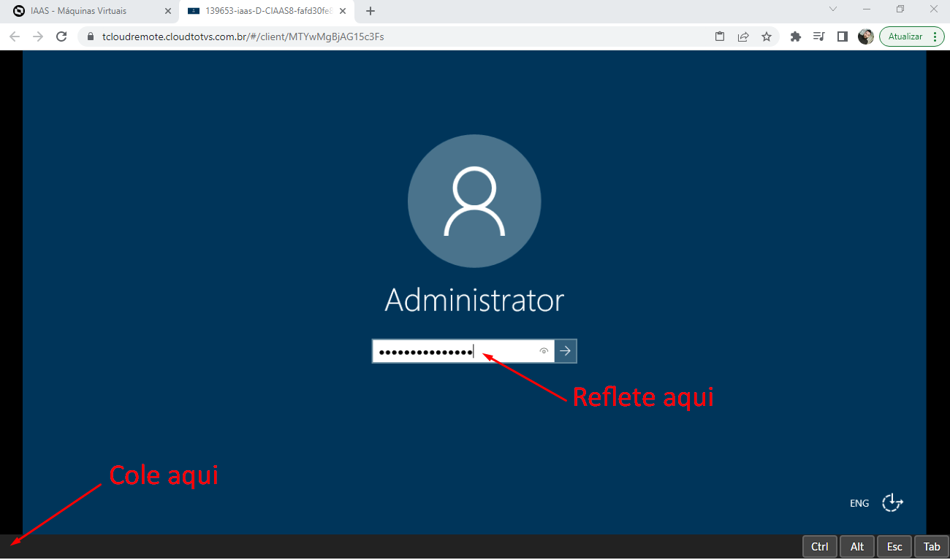Reveal the password with the eye icon
Viewport: 950px width, 560px height.
[x=544, y=351]
